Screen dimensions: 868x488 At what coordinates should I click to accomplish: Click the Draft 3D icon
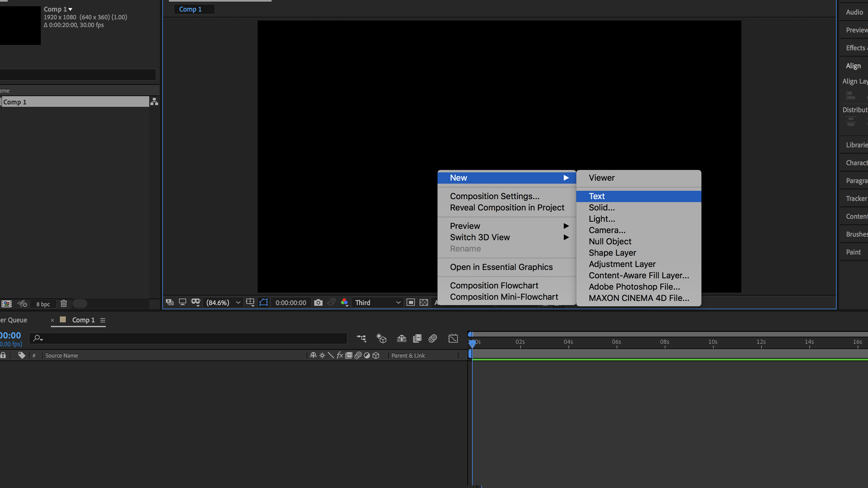[x=381, y=338]
